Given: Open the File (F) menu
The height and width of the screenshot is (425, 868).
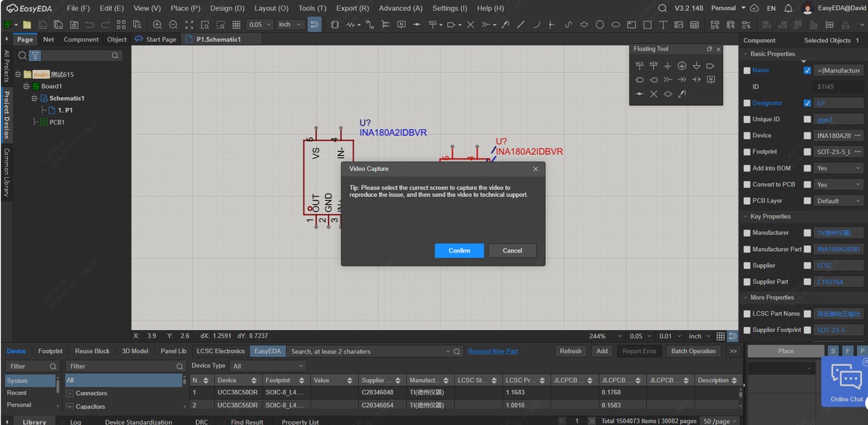Looking at the screenshot, I should [x=78, y=8].
